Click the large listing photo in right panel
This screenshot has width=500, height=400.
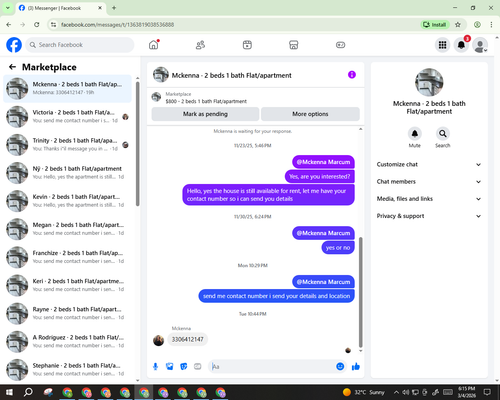[429, 82]
